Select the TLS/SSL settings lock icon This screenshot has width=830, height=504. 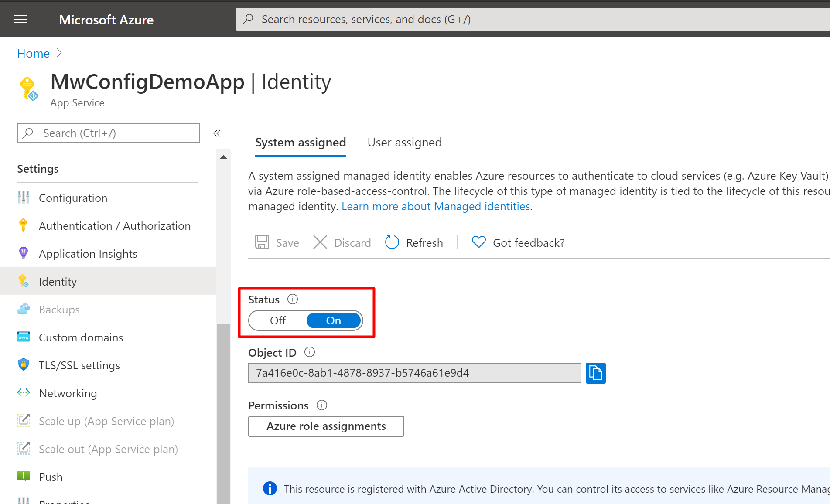pos(23,365)
